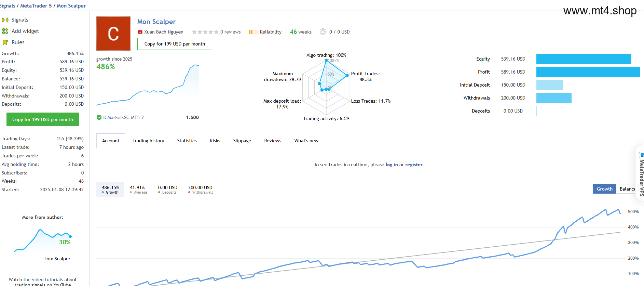Click the "2025.01.08 12:39:42" start date
Screen dimensions: 644x286
pos(62,190)
